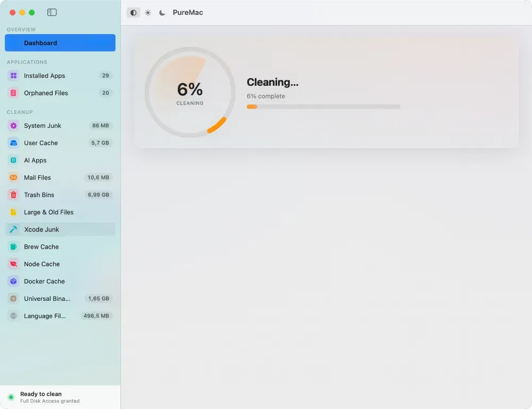
Task: Click the 5,7 GB User Cache size
Action: pos(100,143)
